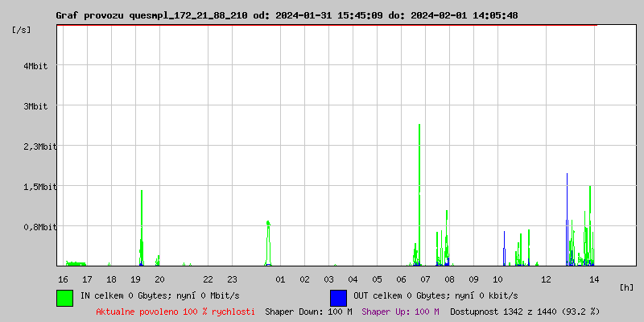
Task: Click hour 04 on the time axis
Action: click(353, 279)
